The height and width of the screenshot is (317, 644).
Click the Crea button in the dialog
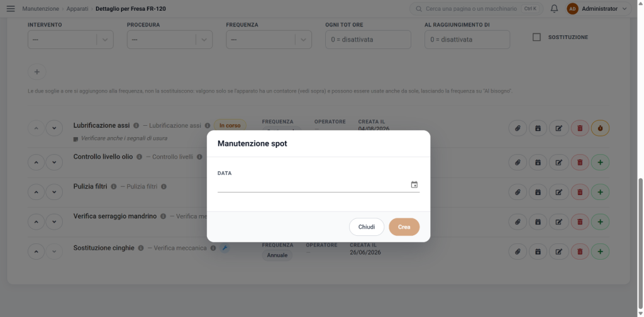(404, 227)
